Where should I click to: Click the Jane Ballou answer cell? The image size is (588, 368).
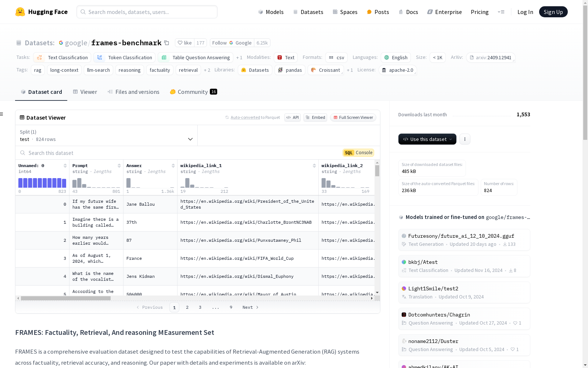(x=150, y=204)
